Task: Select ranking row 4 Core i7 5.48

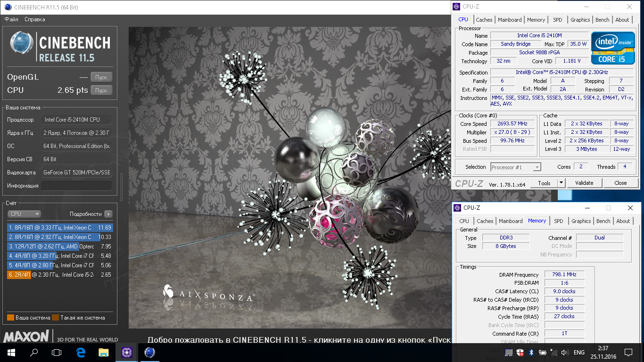Action: tap(60, 256)
